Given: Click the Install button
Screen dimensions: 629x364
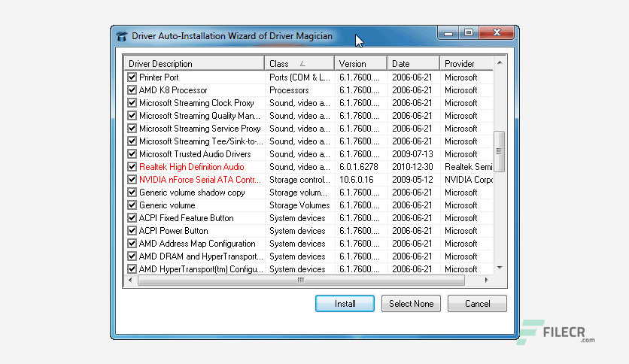Looking at the screenshot, I should tap(345, 304).
